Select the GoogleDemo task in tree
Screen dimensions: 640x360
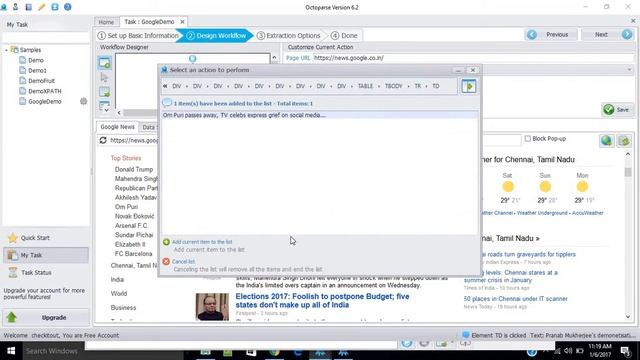(x=44, y=101)
